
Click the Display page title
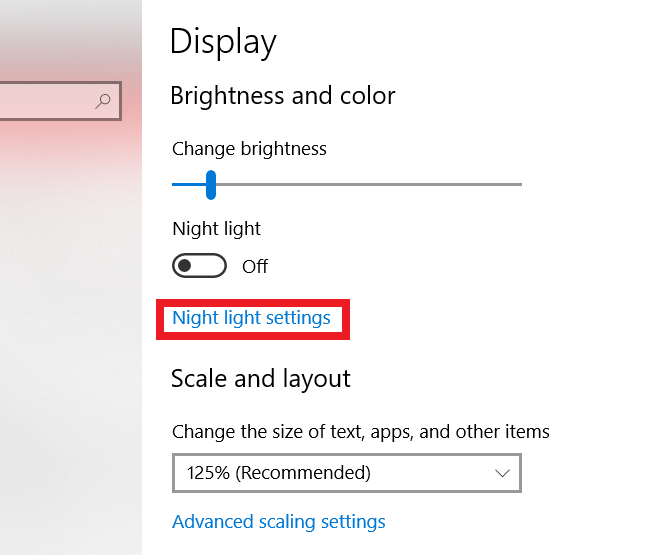click(223, 42)
